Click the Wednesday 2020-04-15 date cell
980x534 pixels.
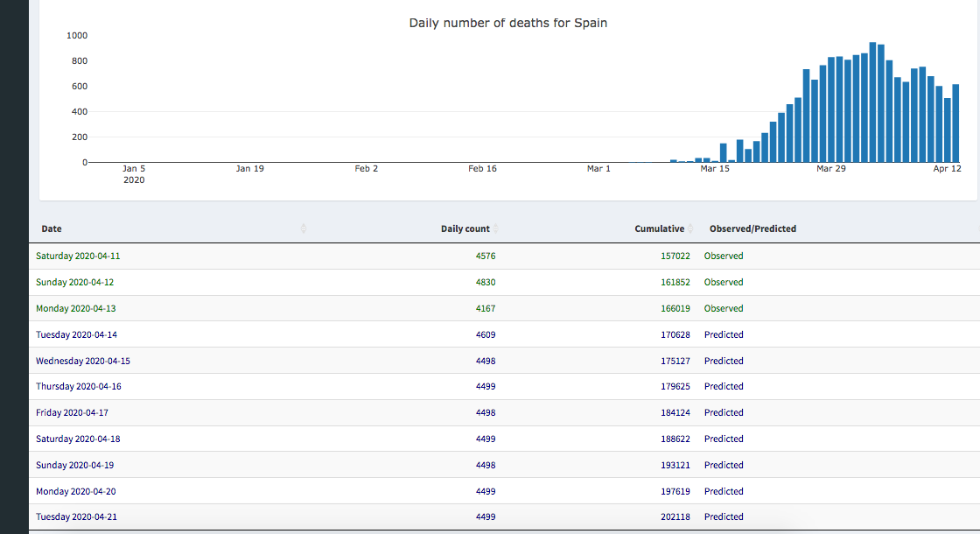83,362
